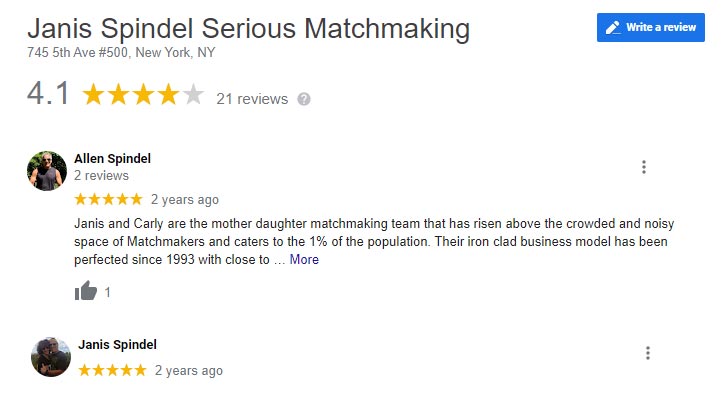This screenshot has width=724, height=402.
Task: Click Allen Spindel's five-star rating
Action: tap(109, 199)
